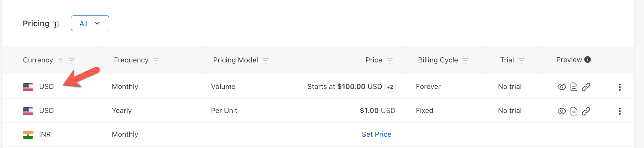Sort by Currency column arrow
Screen dimensions: 644x148
tap(61, 60)
